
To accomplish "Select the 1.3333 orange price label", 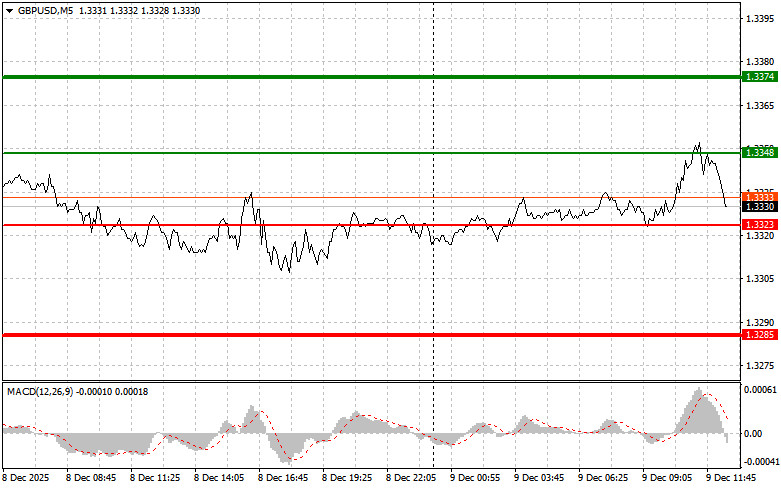I will click(x=760, y=197).
